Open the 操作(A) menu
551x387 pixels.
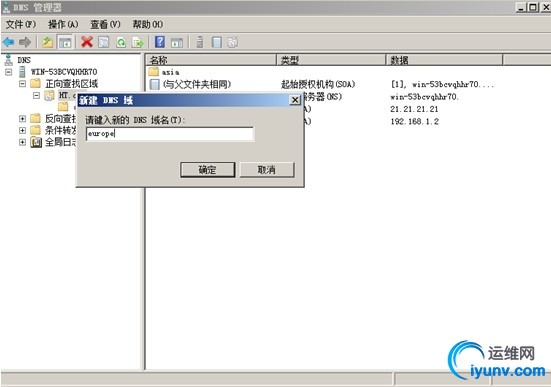[63, 24]
